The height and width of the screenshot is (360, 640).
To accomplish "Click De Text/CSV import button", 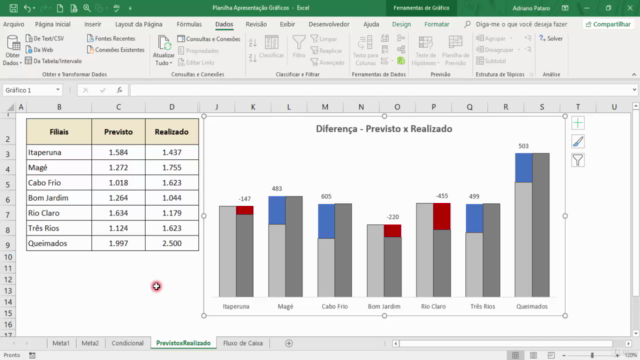I will coord(44,38).
